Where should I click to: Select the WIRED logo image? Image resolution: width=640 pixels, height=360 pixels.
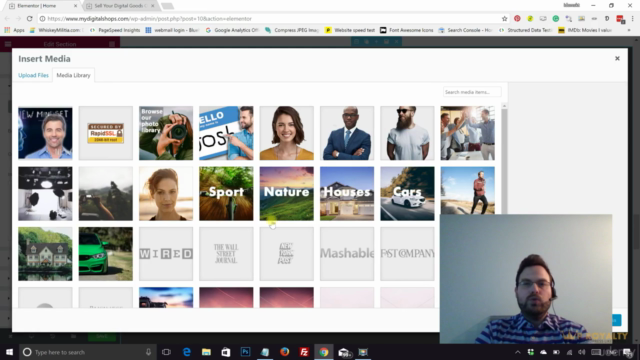pyautogui.click(x=166, y=254)
